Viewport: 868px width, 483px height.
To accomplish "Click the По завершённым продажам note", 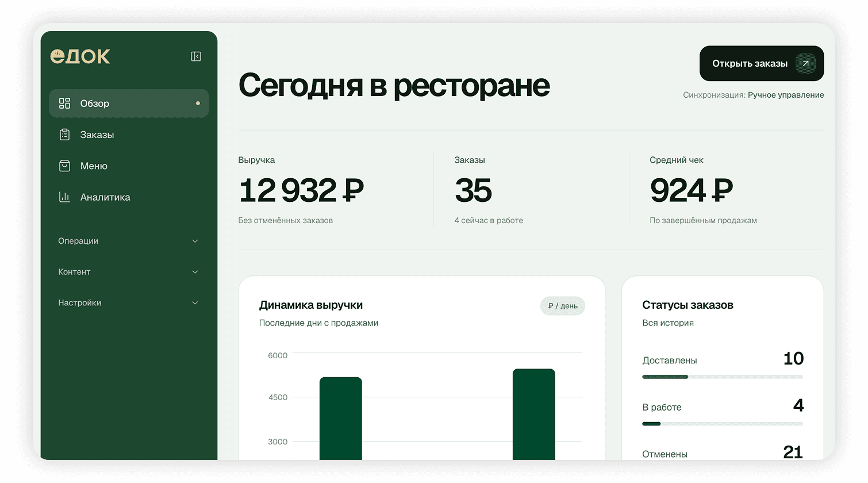I will 703,220.
